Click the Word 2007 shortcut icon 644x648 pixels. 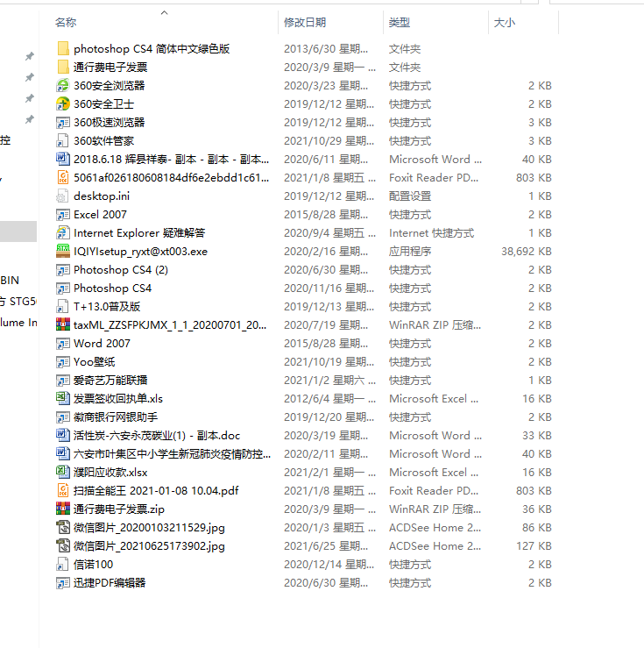point(63,344)
